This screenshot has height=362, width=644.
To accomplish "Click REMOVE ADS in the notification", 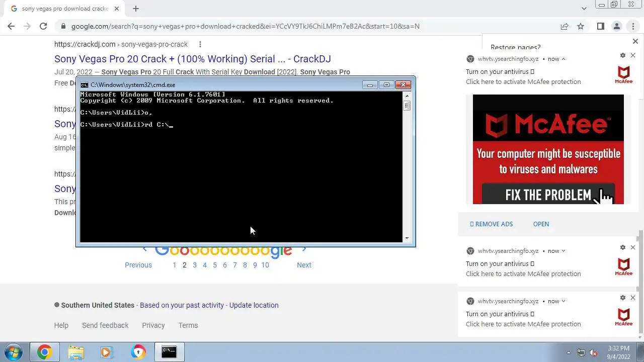I will (x=491, y=224).
